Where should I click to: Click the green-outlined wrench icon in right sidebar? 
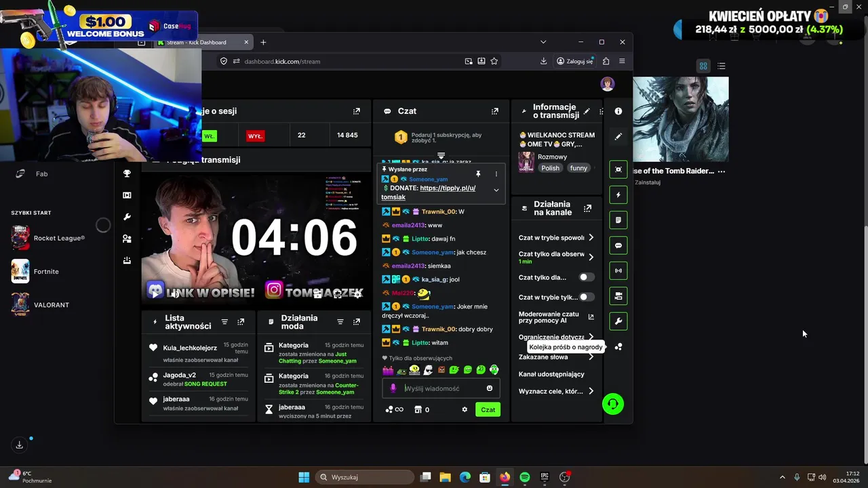618,321
